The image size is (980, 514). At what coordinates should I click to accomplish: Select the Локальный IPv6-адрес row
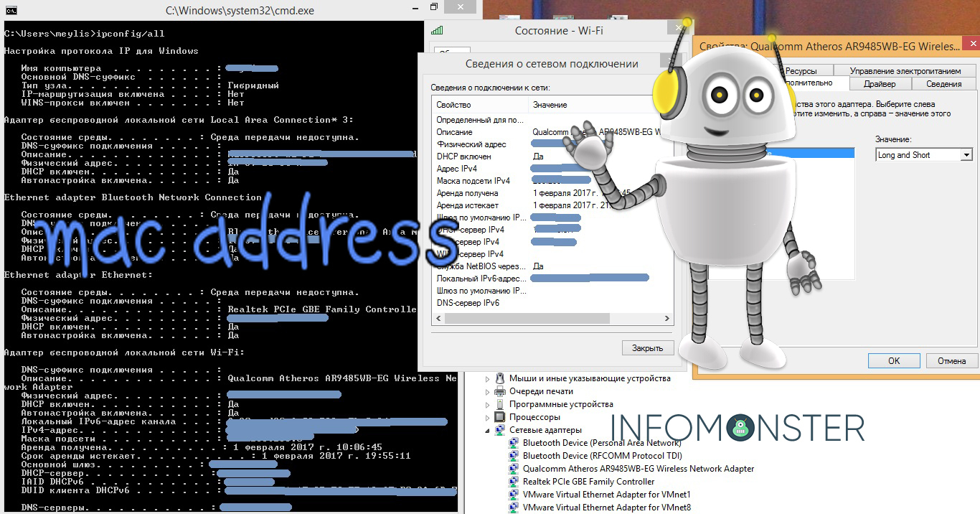coord(552,279)
